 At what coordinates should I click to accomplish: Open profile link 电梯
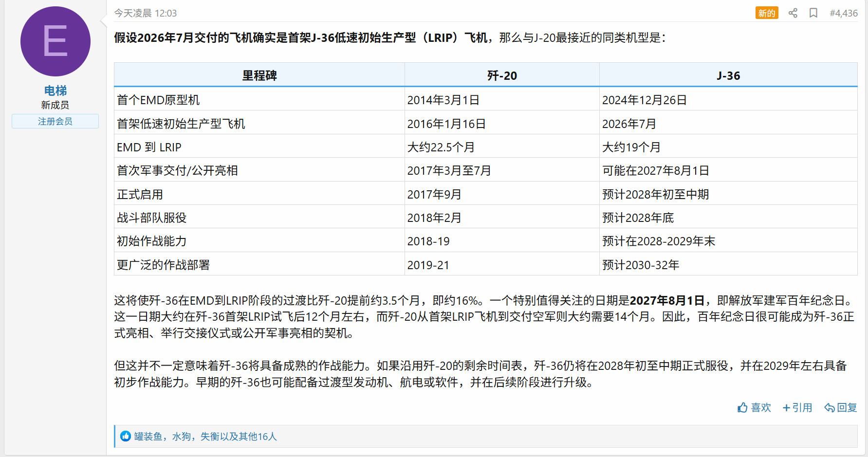55,91
